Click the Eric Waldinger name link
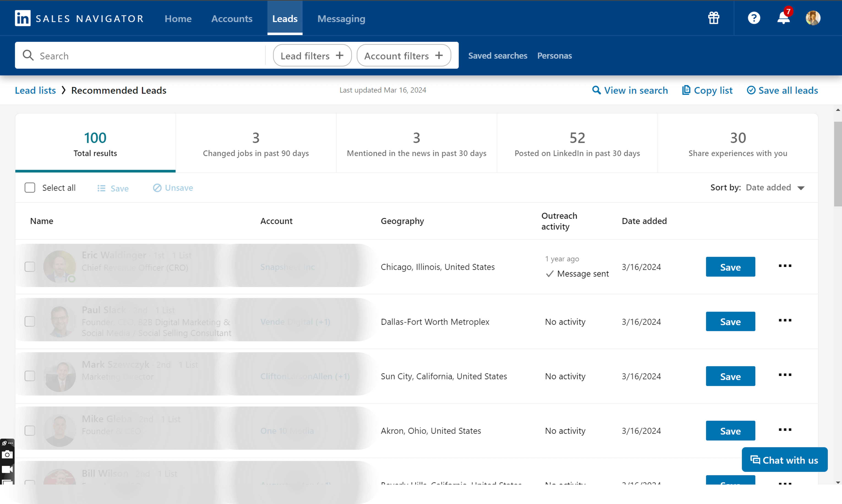 coord(114,255)
